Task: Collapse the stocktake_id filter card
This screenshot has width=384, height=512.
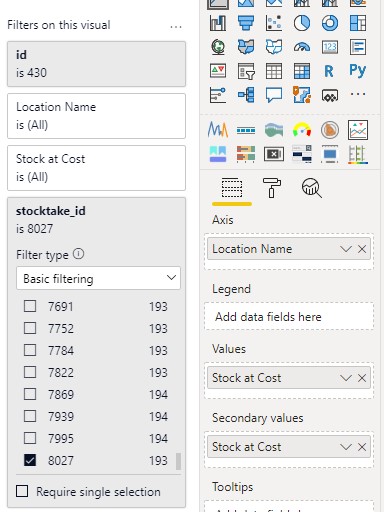Action: (96, 219)
